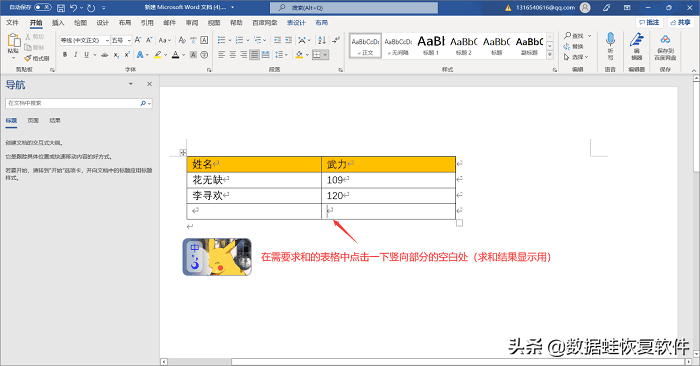Click the superscript X² icon

[x=127, y=54]
